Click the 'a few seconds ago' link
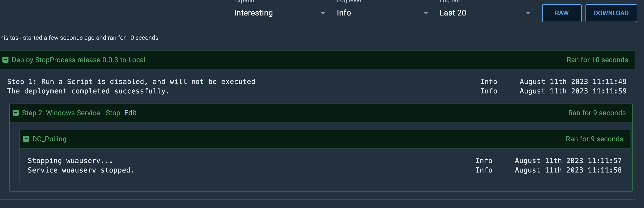Image resolution: width=644 pixels, height=208 pixels. pyautogui.click(x=69, y=38)
